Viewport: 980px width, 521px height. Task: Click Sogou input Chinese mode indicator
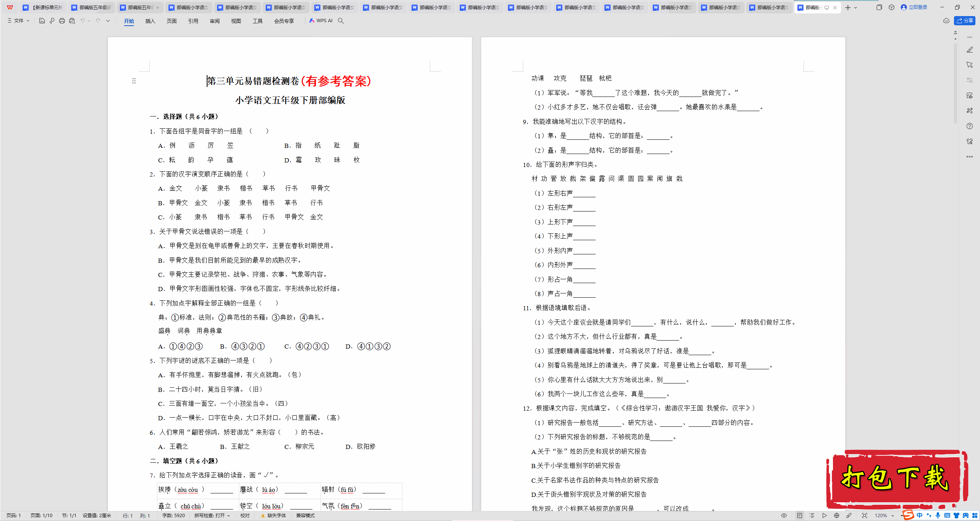(x=920, y=515)
